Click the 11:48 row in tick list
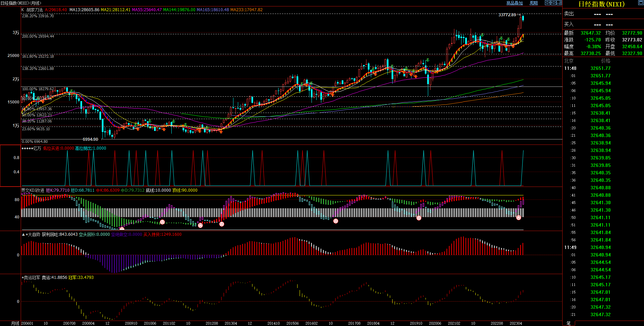Screen dimensions: 644x326 click(570, 68)
